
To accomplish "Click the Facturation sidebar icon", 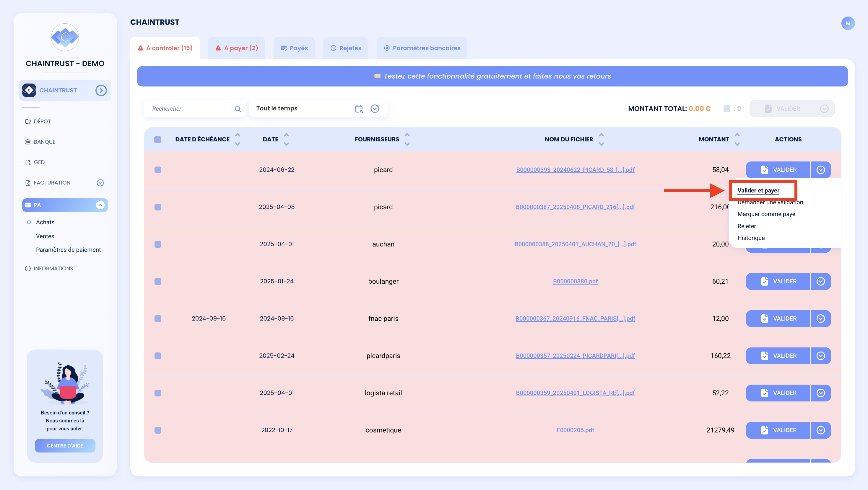I will (28, 182).
